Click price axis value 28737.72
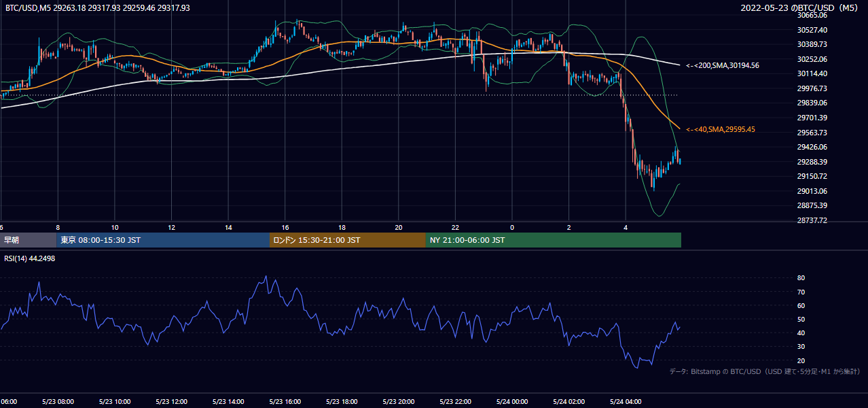 point(812,220)
